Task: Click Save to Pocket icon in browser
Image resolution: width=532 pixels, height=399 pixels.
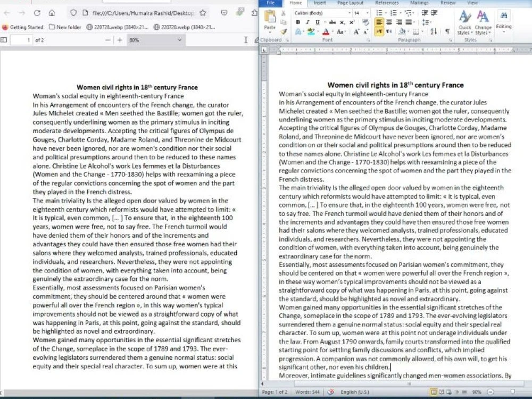Action: coord(224,13)
